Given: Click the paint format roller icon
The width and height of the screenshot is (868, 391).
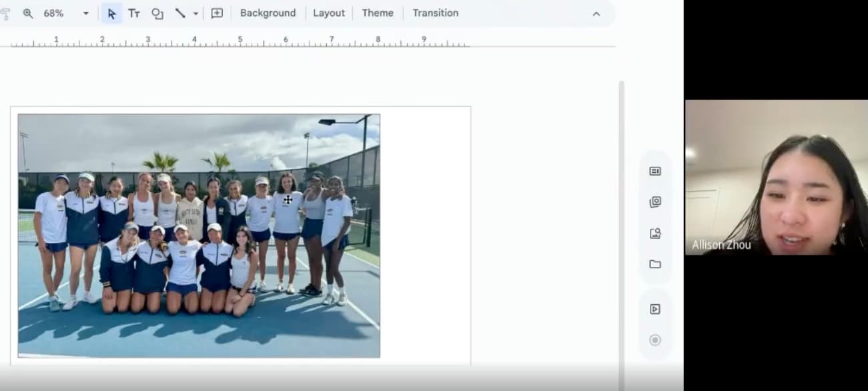Looking at the screenshot, I should (x=5, y=13).
